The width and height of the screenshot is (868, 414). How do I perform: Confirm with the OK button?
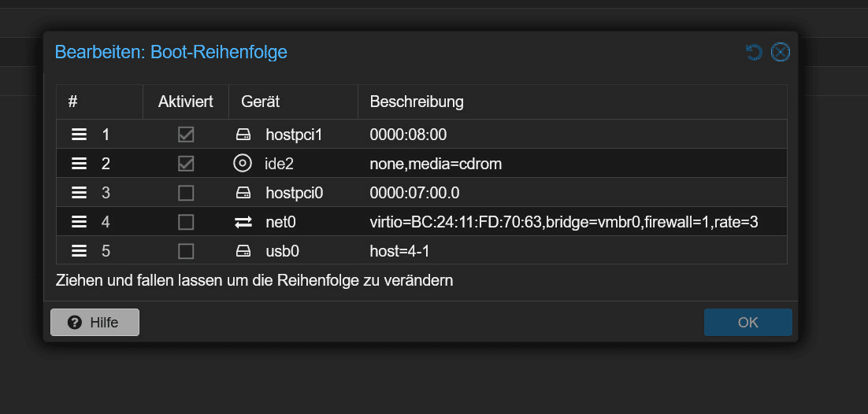coord(747,323)
